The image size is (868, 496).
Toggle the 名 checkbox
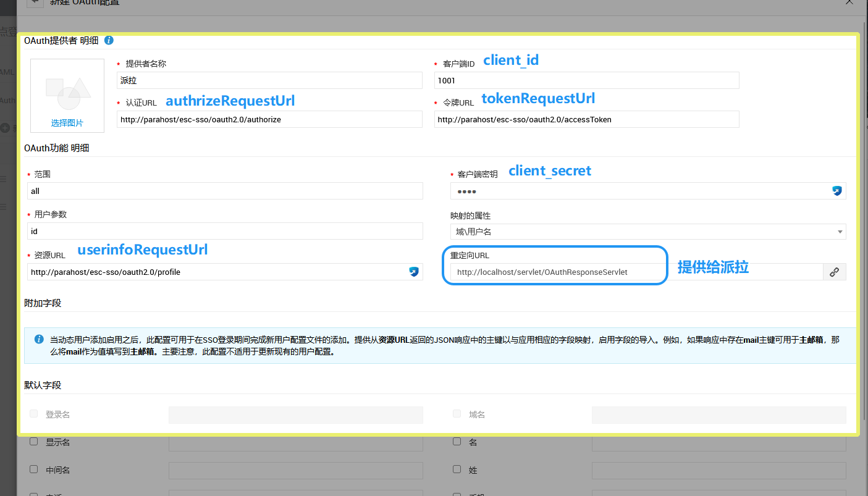[x=457, y=442]
